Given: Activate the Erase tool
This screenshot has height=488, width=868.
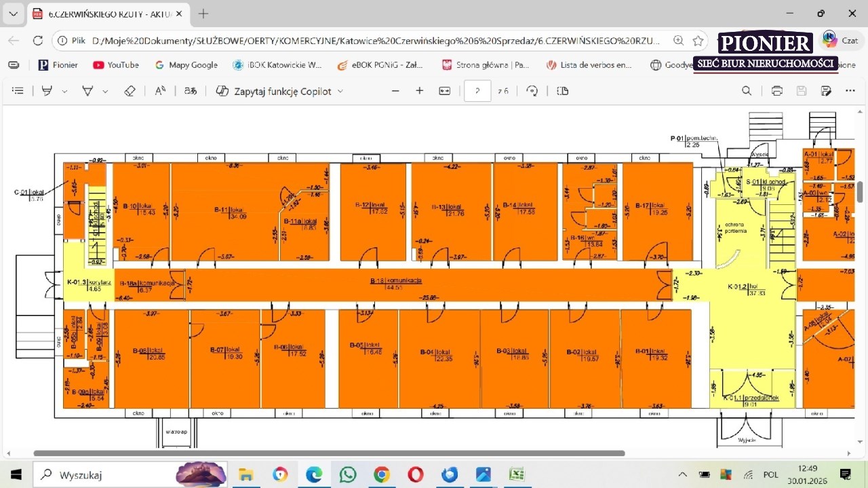Looking at the screenshot, I should pyautogui.click(x=130, y=91).
